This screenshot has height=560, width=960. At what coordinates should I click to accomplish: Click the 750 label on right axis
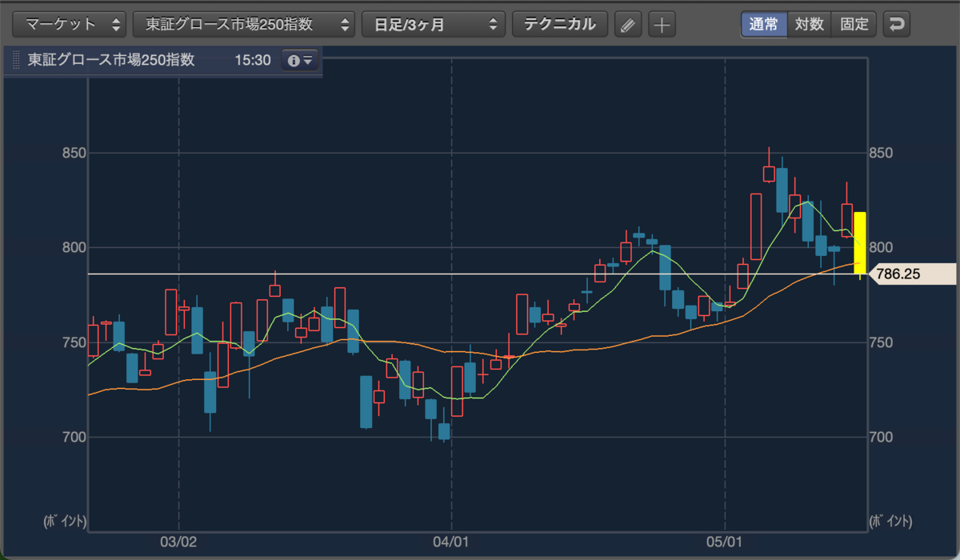point(880,342)
